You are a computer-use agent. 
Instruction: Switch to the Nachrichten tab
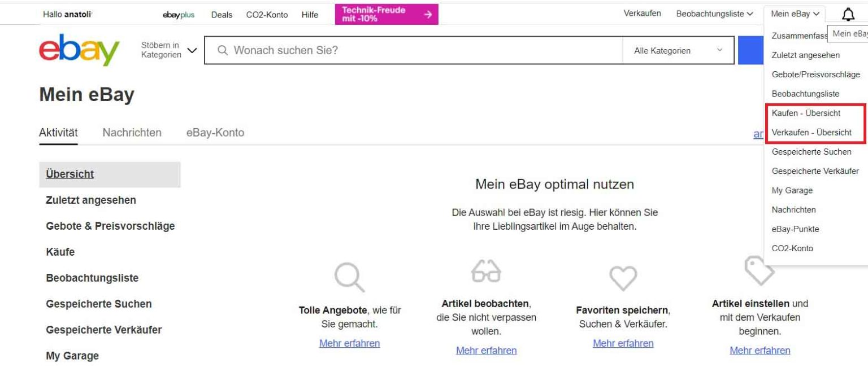tap(132, 133)
